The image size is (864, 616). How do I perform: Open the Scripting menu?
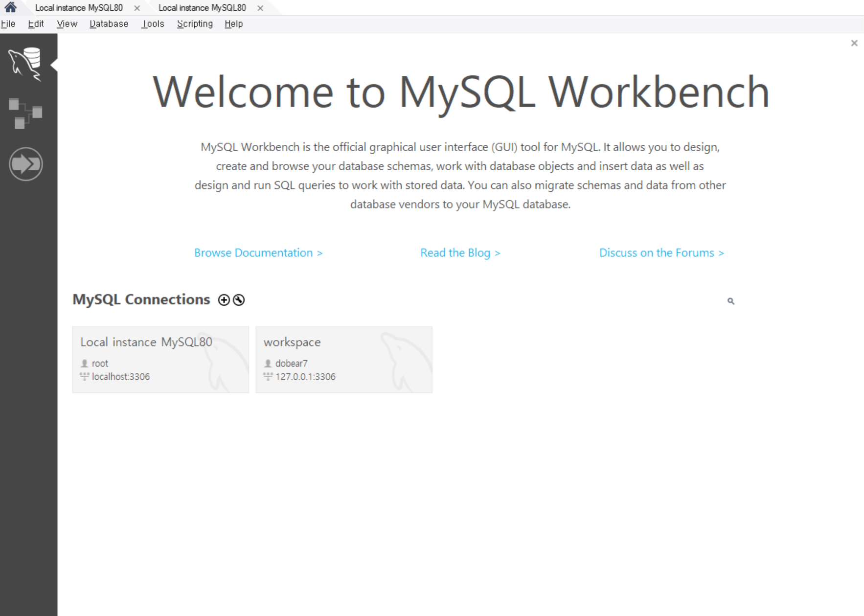point(195,24)
